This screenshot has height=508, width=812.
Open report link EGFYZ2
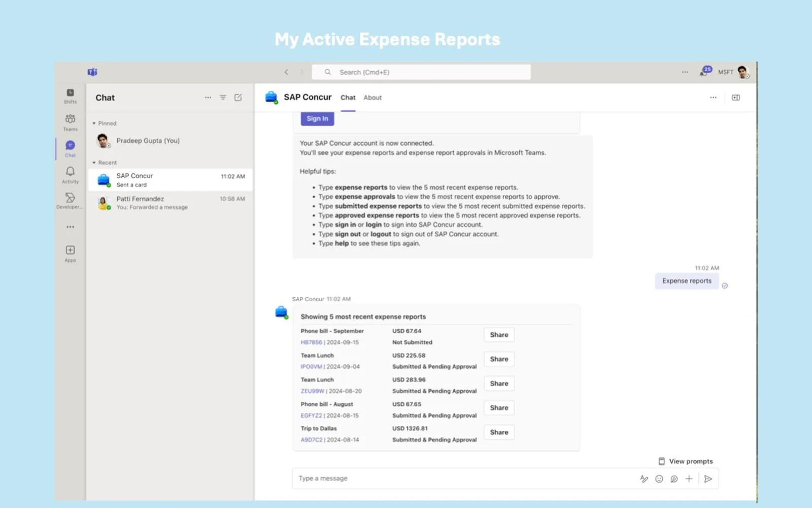tap(311, 416)
